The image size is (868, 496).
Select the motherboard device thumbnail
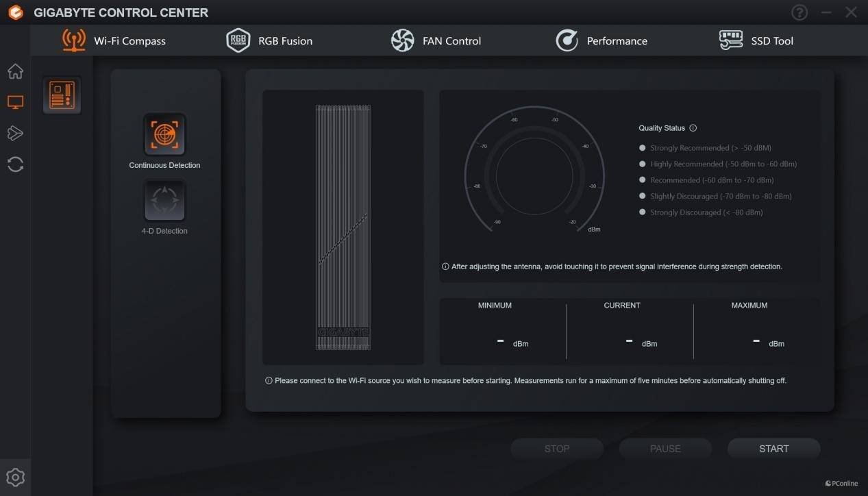tap(62, 95)
